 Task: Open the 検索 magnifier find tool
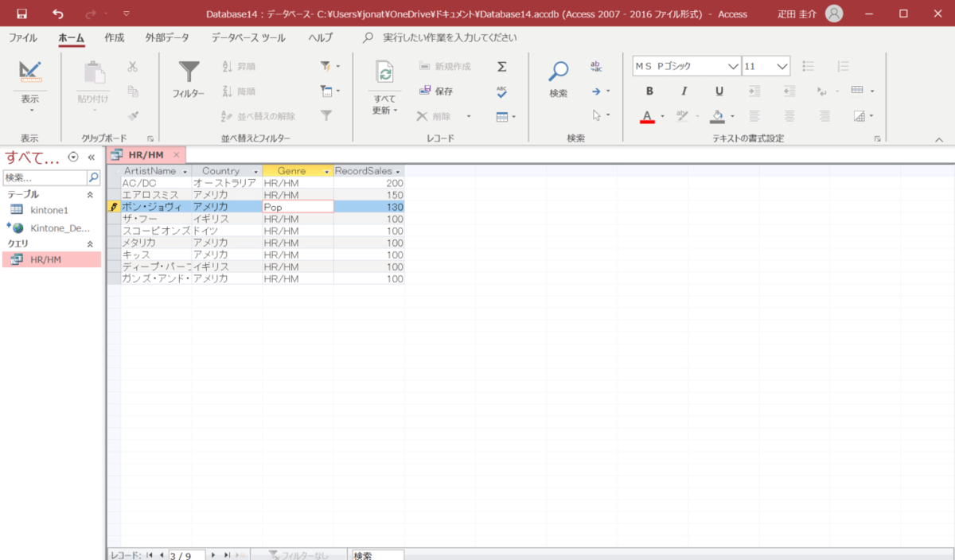[559, 72]
